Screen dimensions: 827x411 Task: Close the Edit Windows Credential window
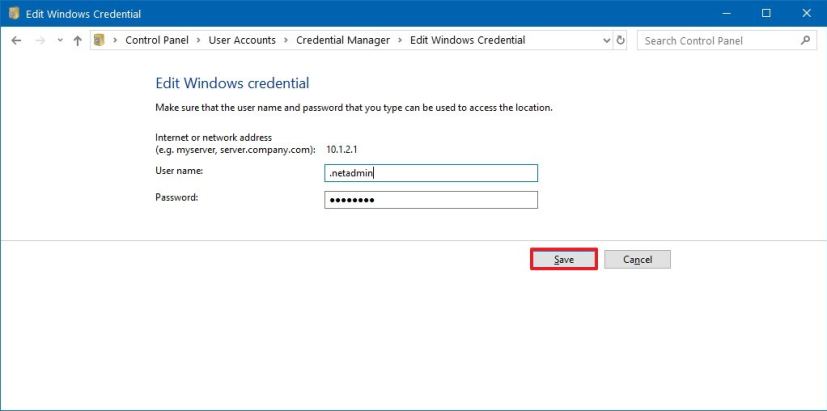click(x=806, y=14)
